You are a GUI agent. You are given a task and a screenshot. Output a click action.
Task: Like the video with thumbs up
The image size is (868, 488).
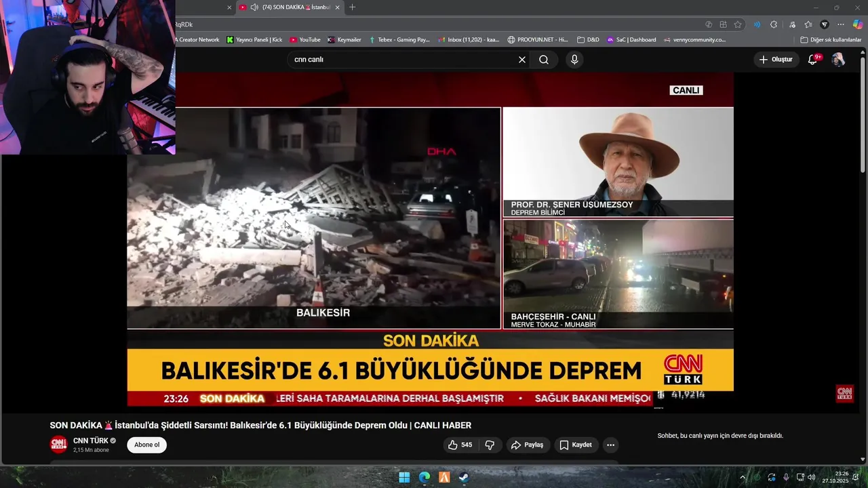(460, 445)
